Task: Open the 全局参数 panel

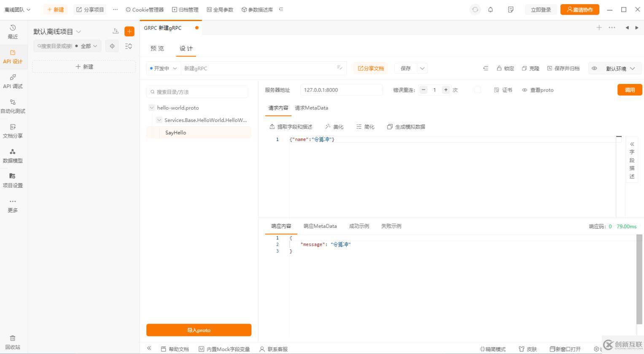Action: [x=220, y=9]
